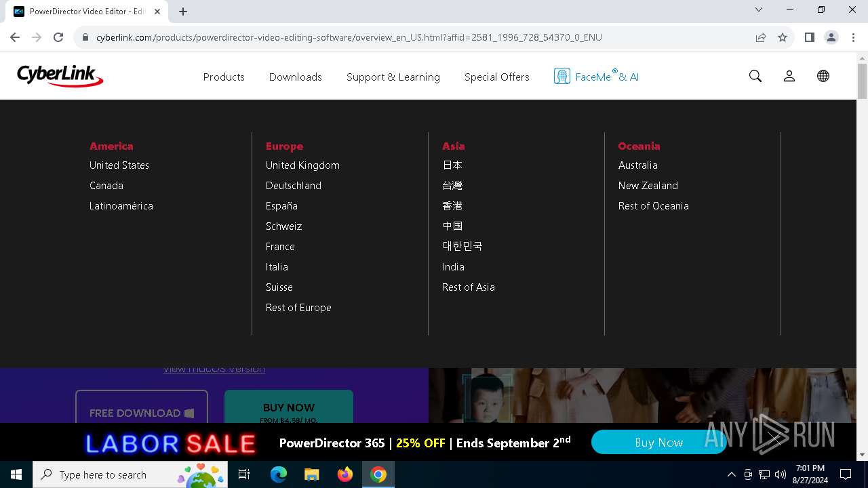Image resolution: width=868 pixels, height=488 pixels.
Task: Select 日本 region
Action: pyautogui.click(x=452, y=165)
